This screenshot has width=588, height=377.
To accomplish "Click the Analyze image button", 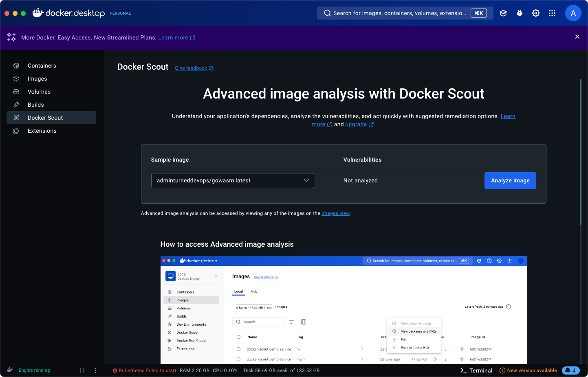I will 510,180.
